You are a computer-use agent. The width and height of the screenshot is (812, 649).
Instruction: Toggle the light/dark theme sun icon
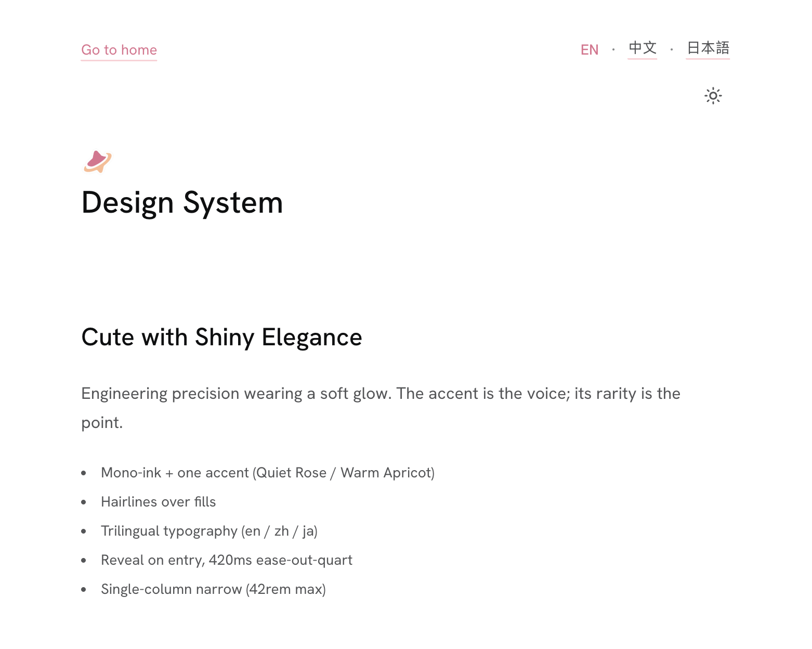[x=713, y=96]
